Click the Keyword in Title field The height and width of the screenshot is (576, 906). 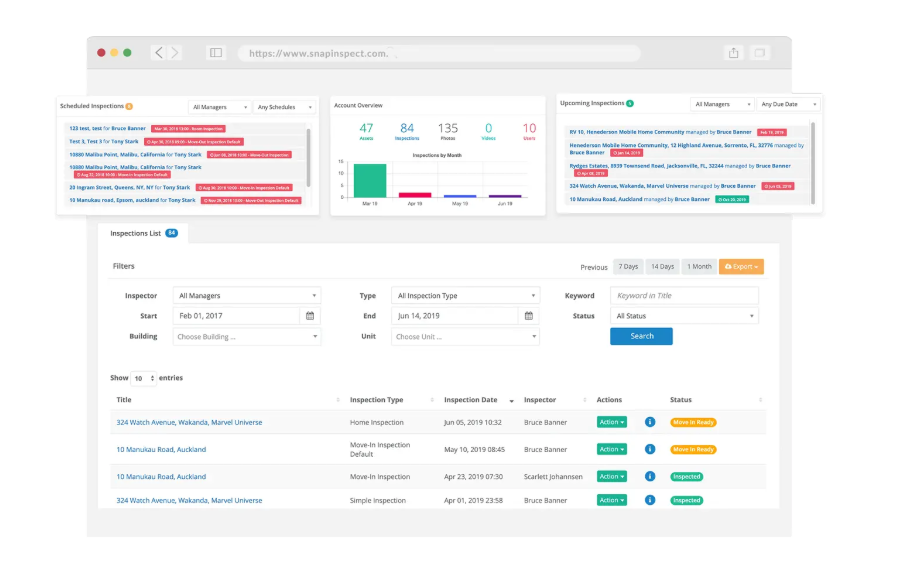click(684, 296)
